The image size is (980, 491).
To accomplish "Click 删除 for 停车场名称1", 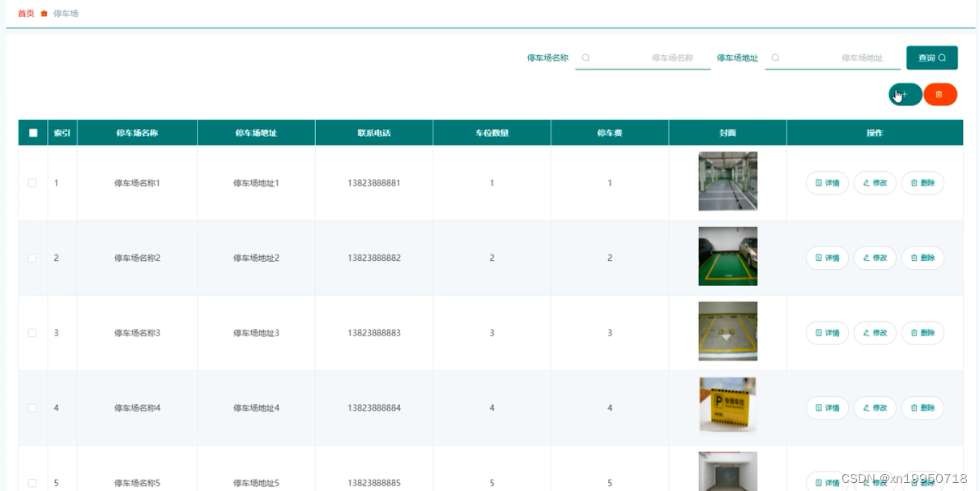I will (x=922, y=183).
